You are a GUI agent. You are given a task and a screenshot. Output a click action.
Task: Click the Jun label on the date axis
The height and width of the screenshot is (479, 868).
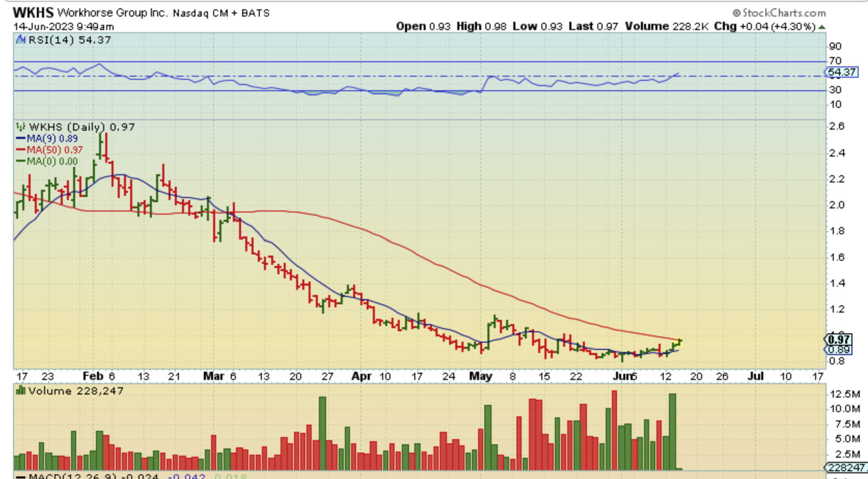623,376
